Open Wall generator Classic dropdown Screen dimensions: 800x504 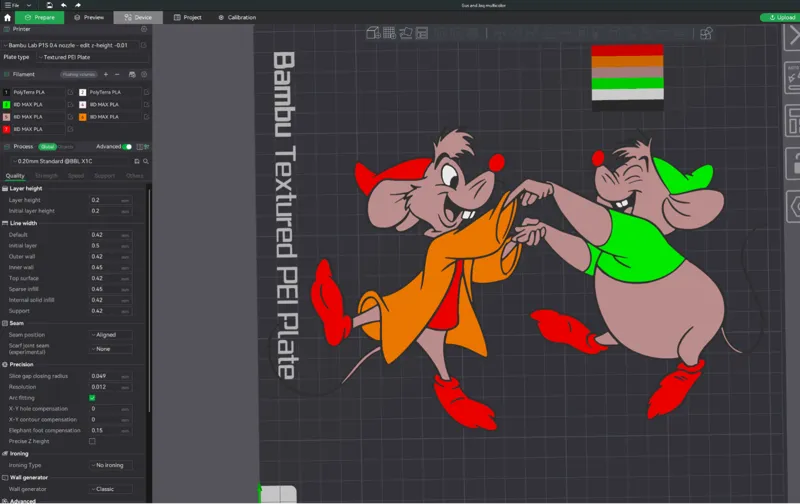point(111,489)
